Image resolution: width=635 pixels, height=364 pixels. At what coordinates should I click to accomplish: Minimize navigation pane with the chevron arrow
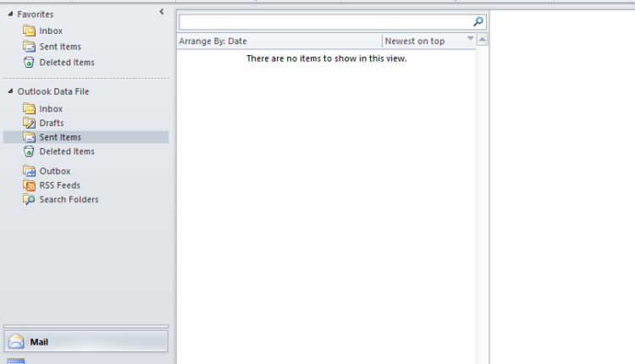click(162, 12)
